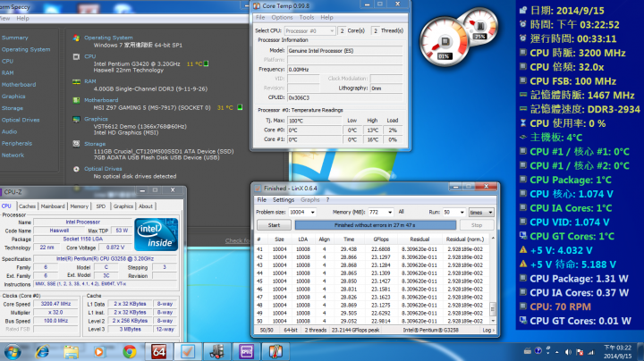Switch to Graphics tab in CPU-Z
644x361 pixels.
click(x=123, y=206)
